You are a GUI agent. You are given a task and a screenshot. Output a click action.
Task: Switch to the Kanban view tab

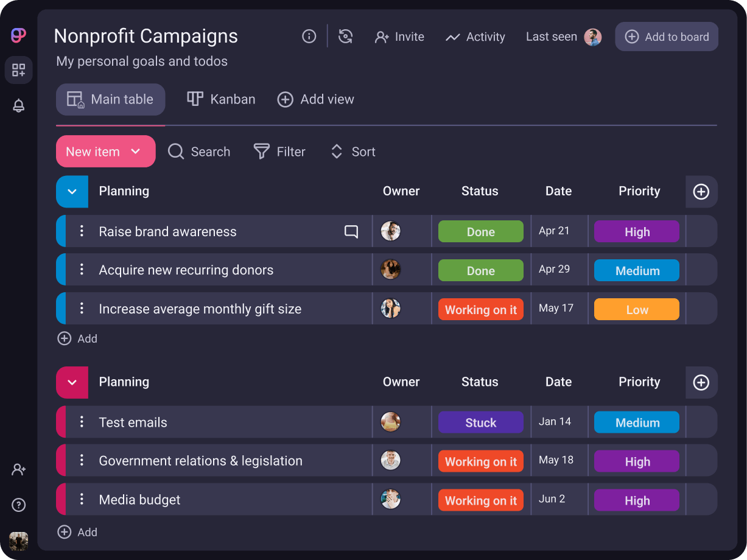coord(221,99)
